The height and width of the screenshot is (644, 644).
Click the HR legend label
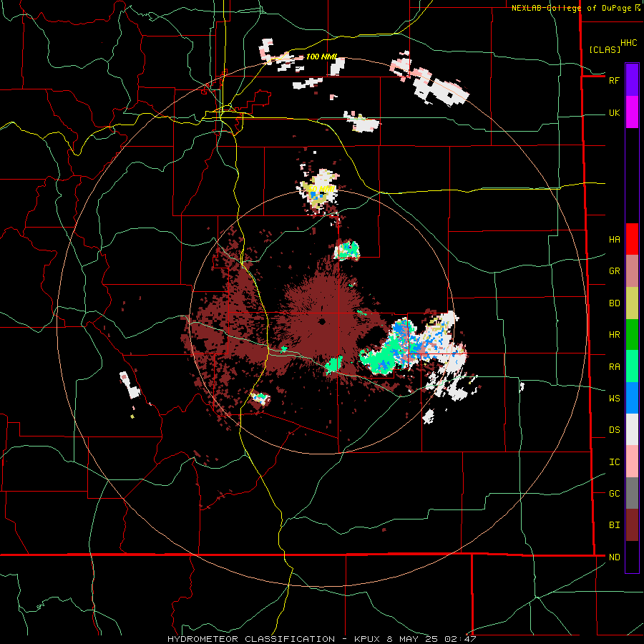tap(614, 335)
